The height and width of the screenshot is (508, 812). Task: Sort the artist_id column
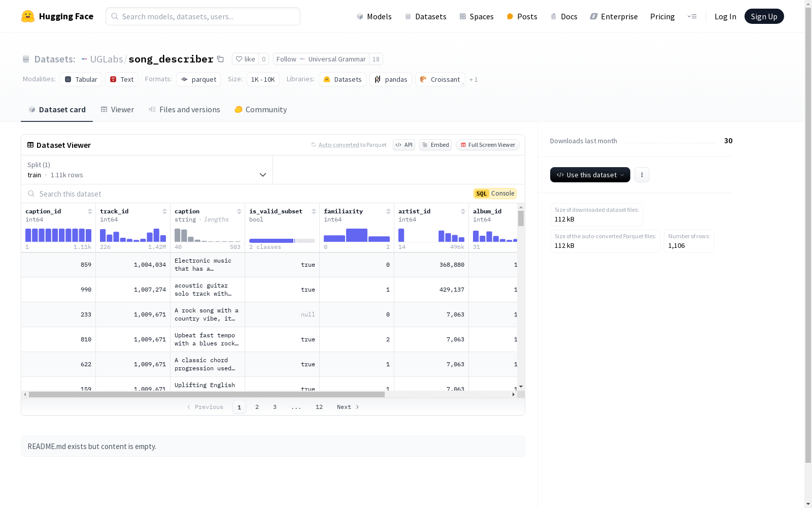coord(463,211)
